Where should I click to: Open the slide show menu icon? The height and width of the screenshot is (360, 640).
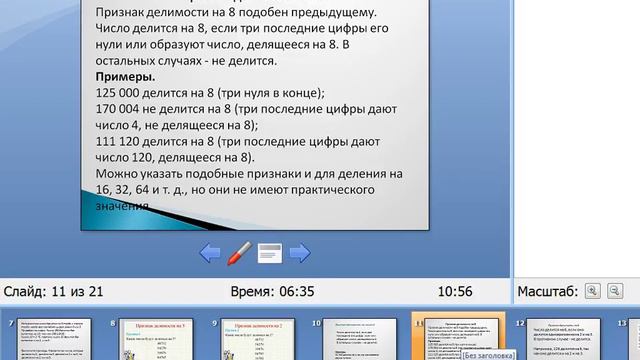(270, 253)
